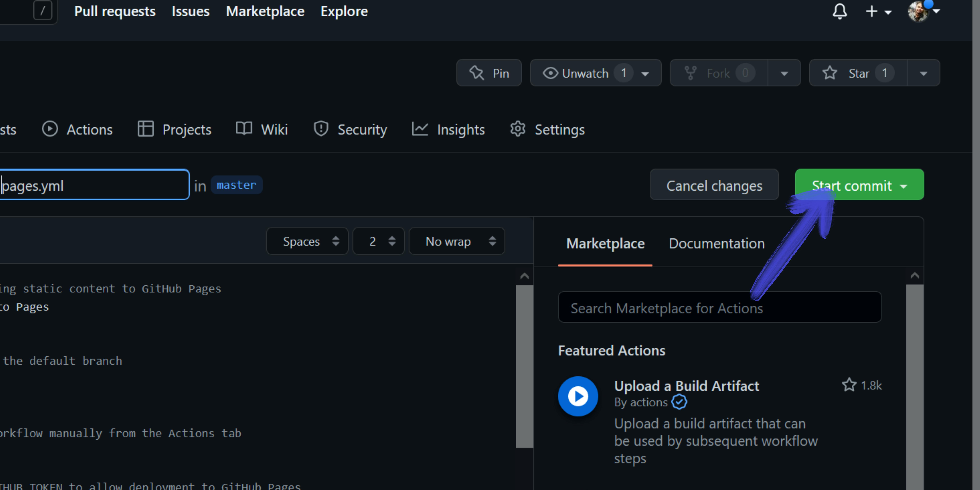
Task: Open the Security repository tab
Action: (x=350, y=129)
